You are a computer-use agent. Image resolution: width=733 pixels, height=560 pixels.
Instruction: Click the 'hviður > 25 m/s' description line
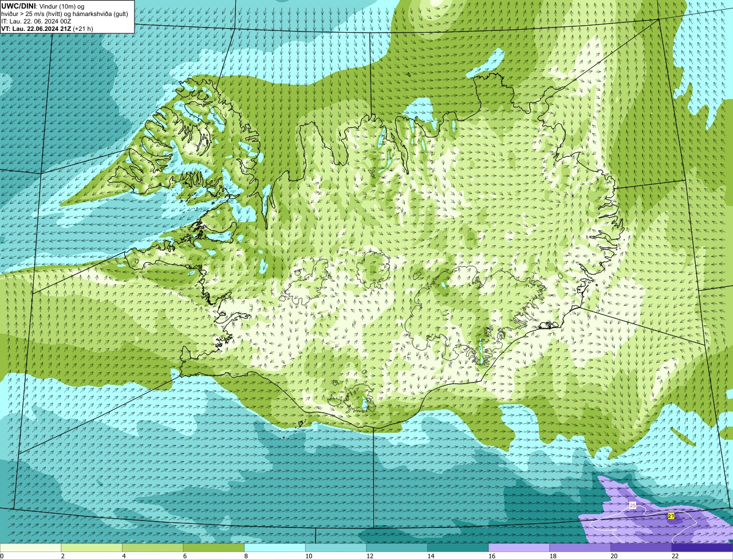pos(65,14)
